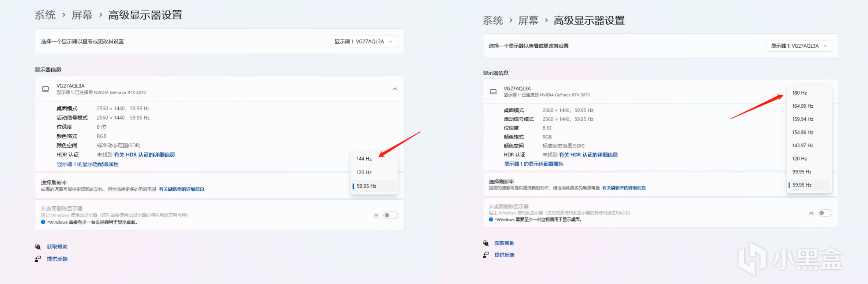This screenshot has height=284, width=868.
Task: Toggle left panel 从桌面删除显示器 switch
Action: click(x=390, y=215)
